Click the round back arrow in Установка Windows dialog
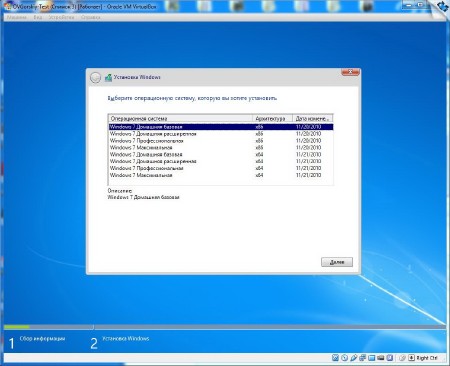The image size is (450, 366). click(x=95, y=78)
